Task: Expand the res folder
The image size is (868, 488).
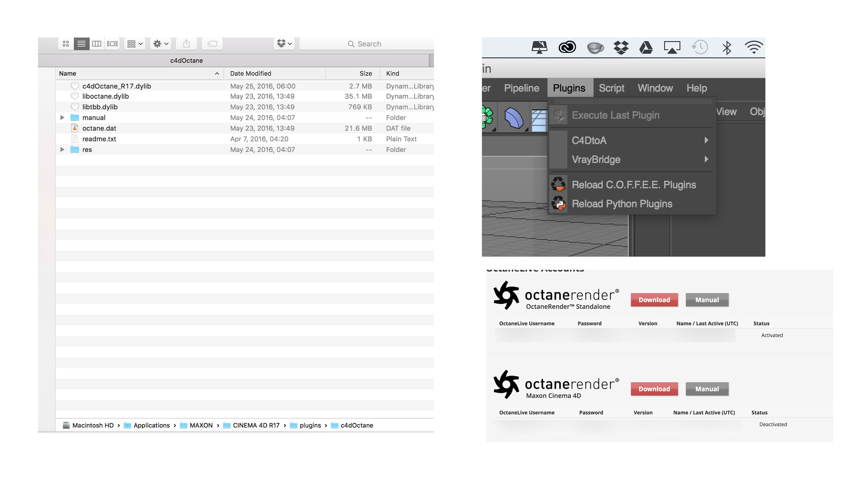Action: [x=62, y=150]
